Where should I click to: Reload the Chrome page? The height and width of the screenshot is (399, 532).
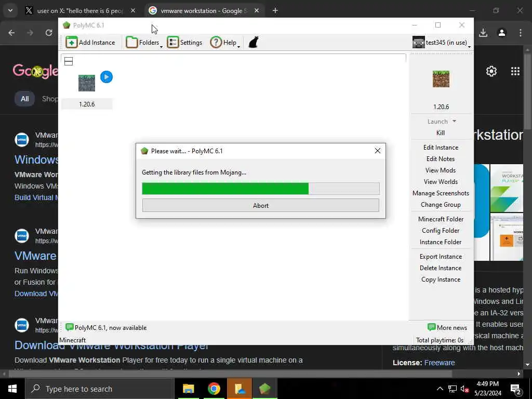click(x=49, y=33)
